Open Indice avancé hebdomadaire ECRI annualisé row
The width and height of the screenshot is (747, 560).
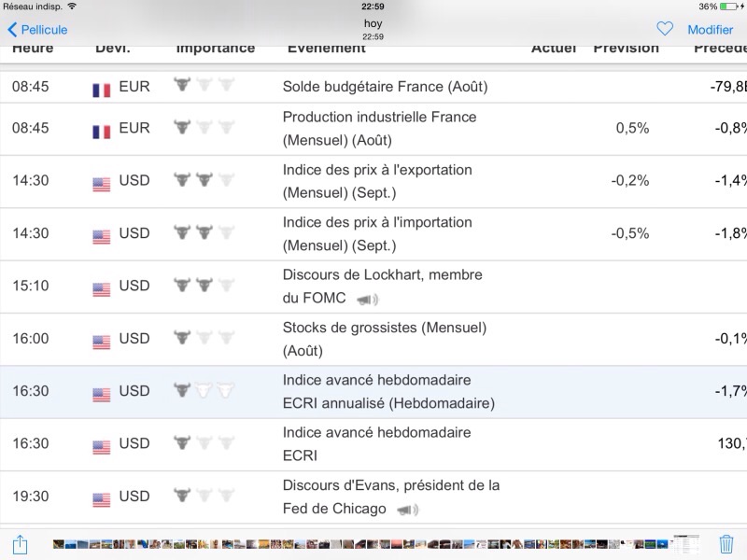388,392
